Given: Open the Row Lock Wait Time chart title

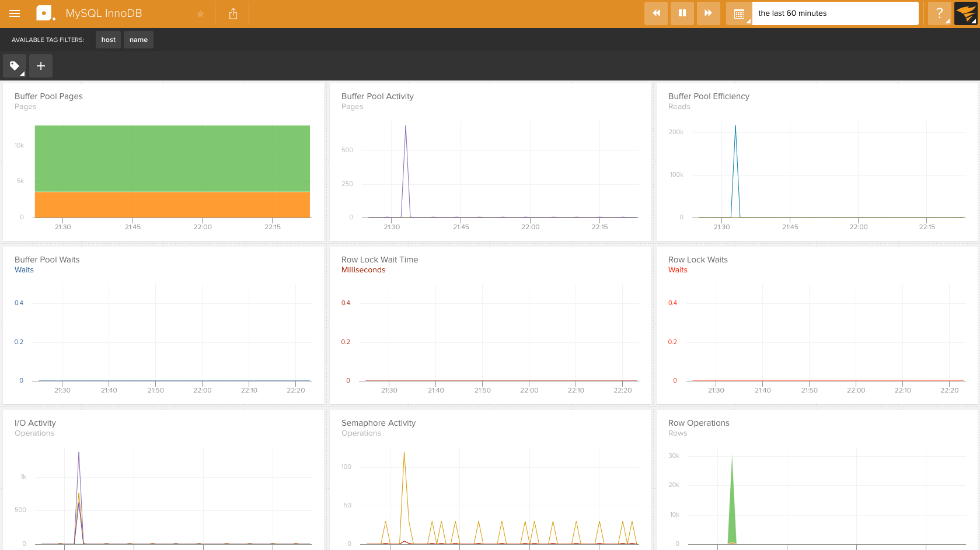Looking at the screenshot, I should (380, 260).
